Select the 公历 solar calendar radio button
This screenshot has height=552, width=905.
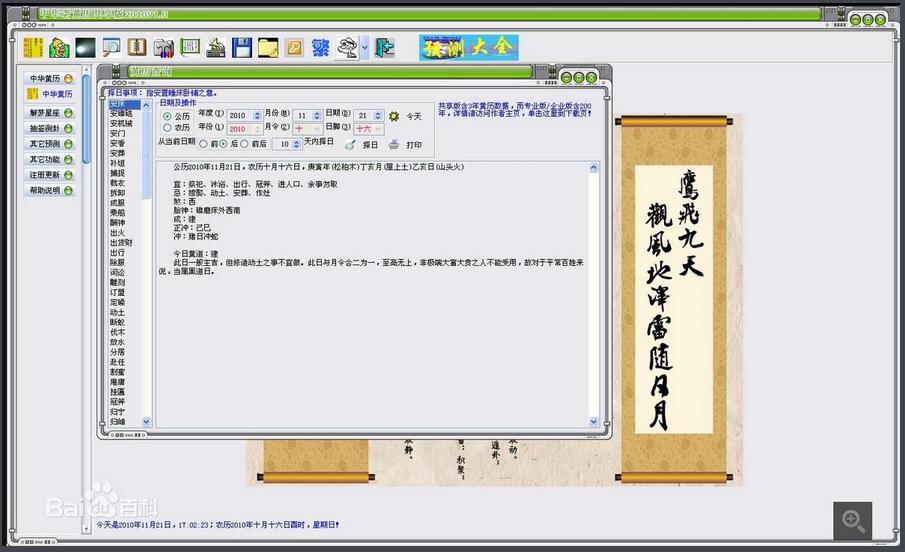click(167, 116)
